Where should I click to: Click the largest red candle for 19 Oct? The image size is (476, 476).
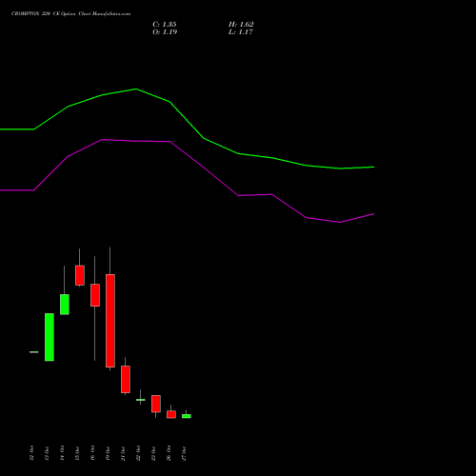(110, 321)
